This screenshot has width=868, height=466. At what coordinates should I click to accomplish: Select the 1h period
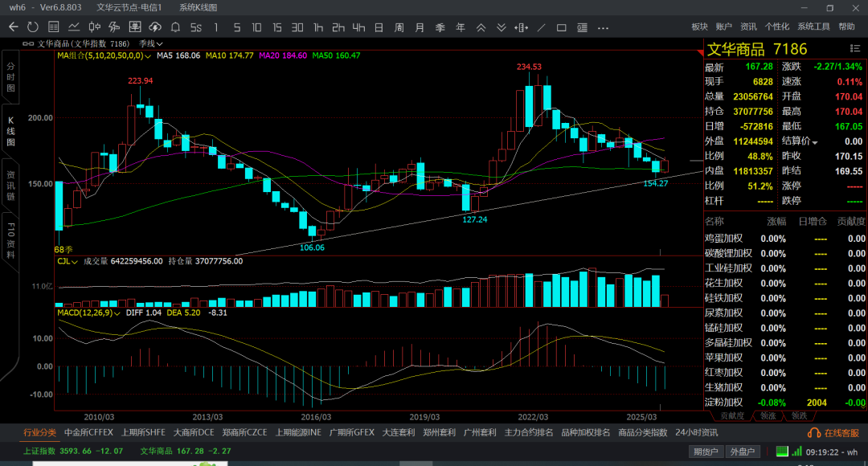[317, 27]
